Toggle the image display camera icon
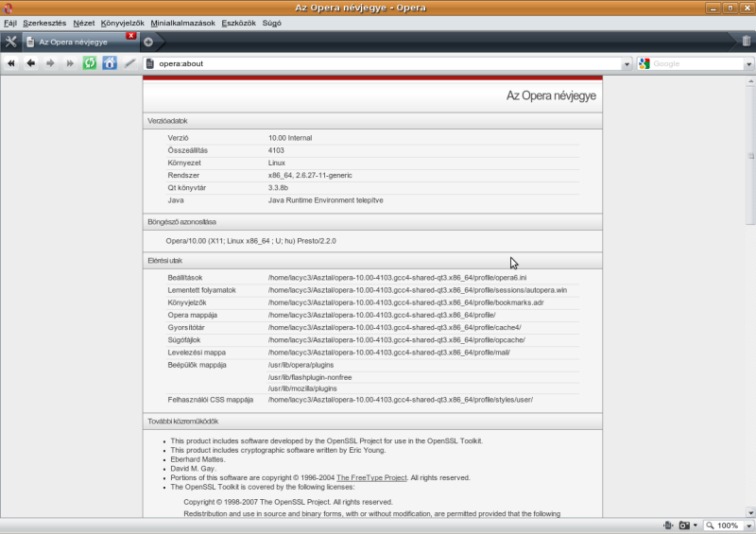 [684, 525]
